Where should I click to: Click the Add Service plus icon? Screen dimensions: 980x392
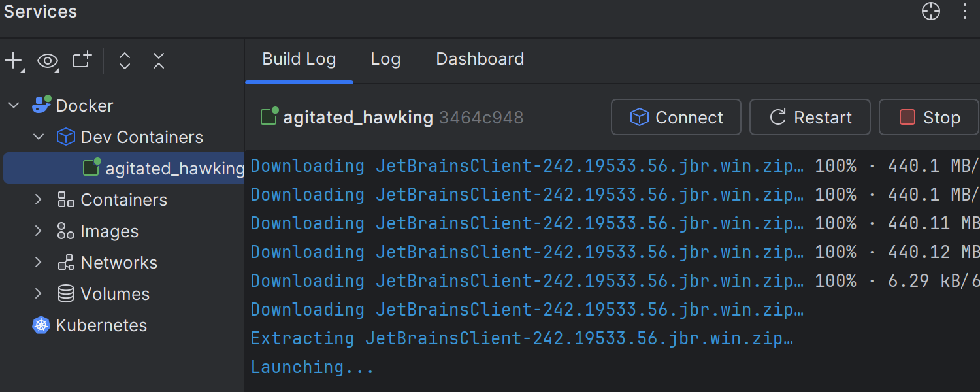(14, 61)
